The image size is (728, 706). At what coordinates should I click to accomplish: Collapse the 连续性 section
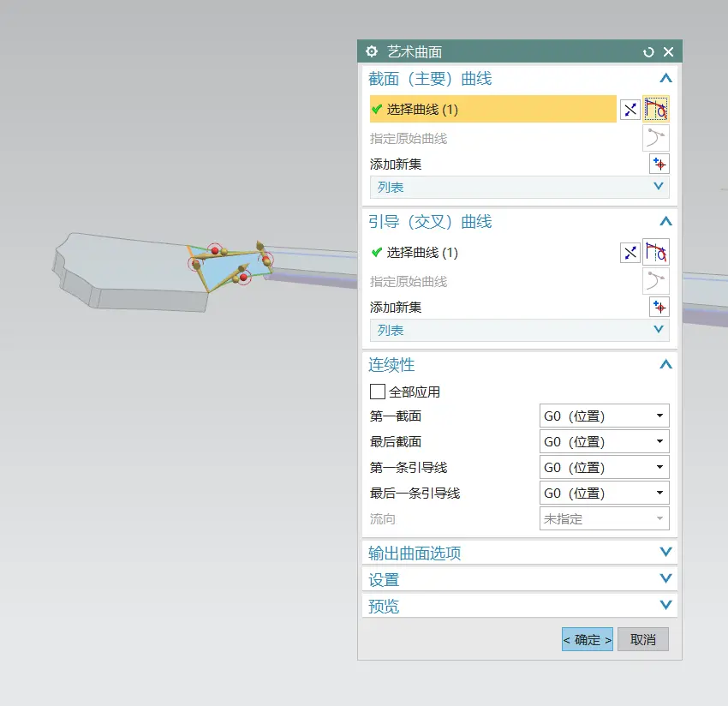[665, 364]
